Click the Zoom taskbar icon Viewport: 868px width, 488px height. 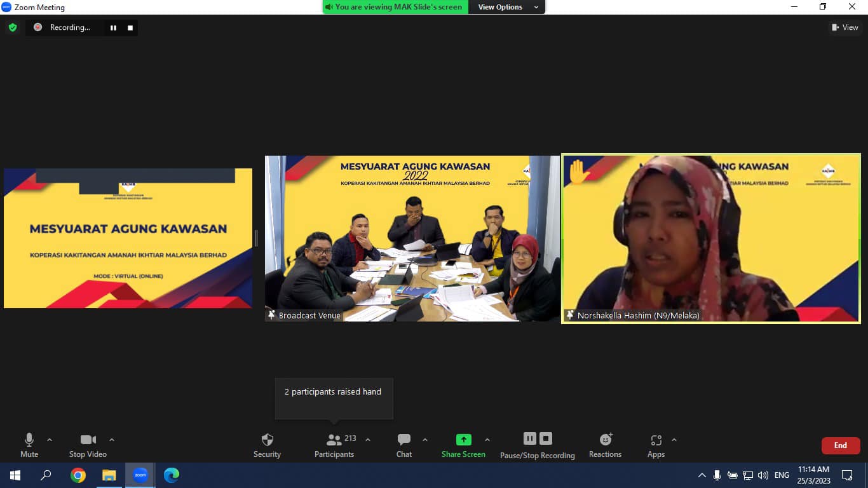point(140,475)
